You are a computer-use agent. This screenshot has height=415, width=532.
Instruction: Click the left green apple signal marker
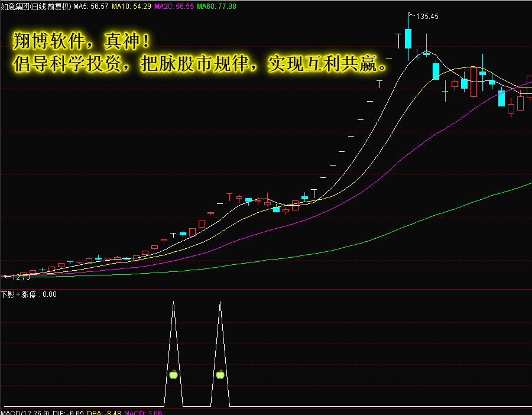[x=173, y=374]
